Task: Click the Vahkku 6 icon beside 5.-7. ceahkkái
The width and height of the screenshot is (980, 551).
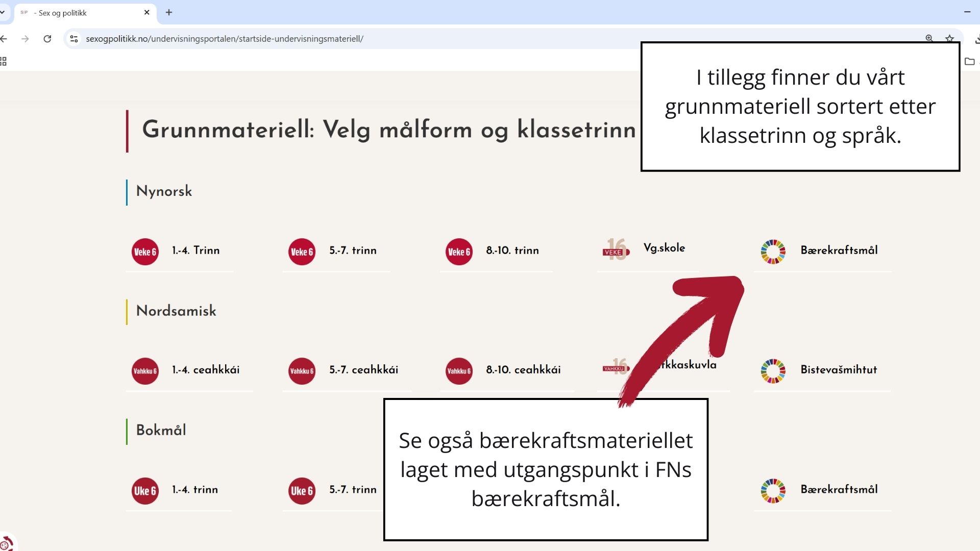Action: coord(302,371)
